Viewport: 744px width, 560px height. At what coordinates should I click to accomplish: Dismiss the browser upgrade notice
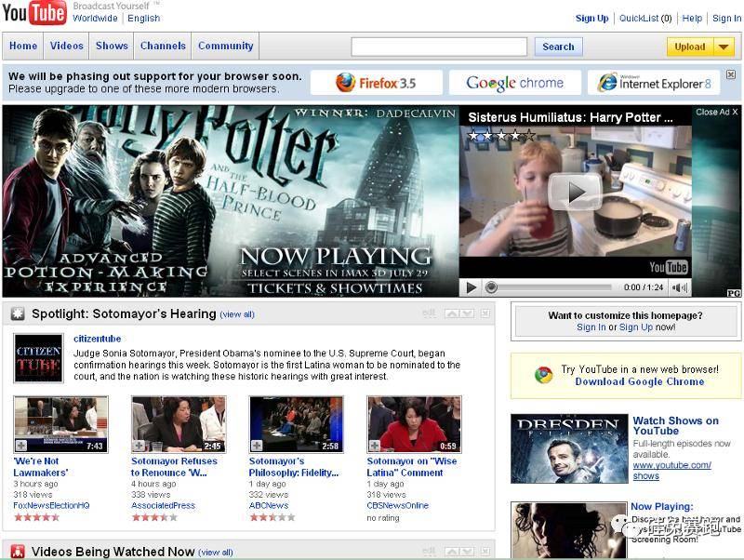point(731,74)
